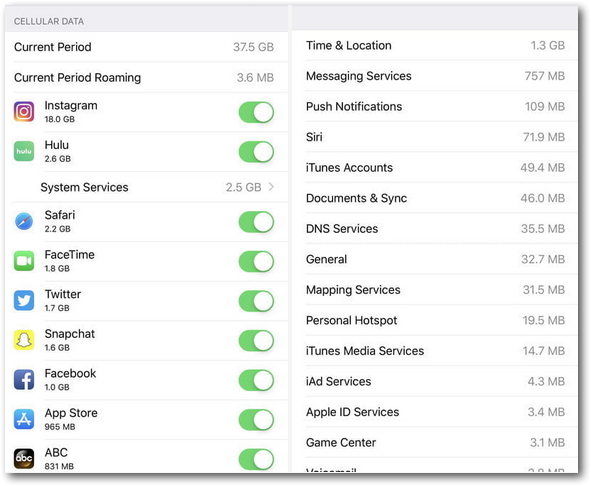Tap the FaceTime camera icon
The image size is (591, 486).
(24, 261)
